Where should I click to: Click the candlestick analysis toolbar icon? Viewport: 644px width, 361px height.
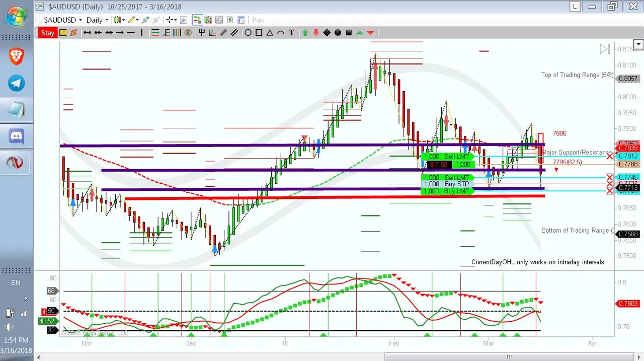pos(208,20)
